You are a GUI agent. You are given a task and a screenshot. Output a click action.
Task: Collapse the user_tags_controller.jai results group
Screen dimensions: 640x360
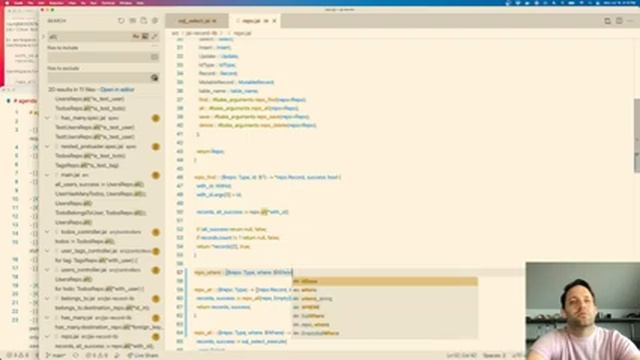click(47, 251)
